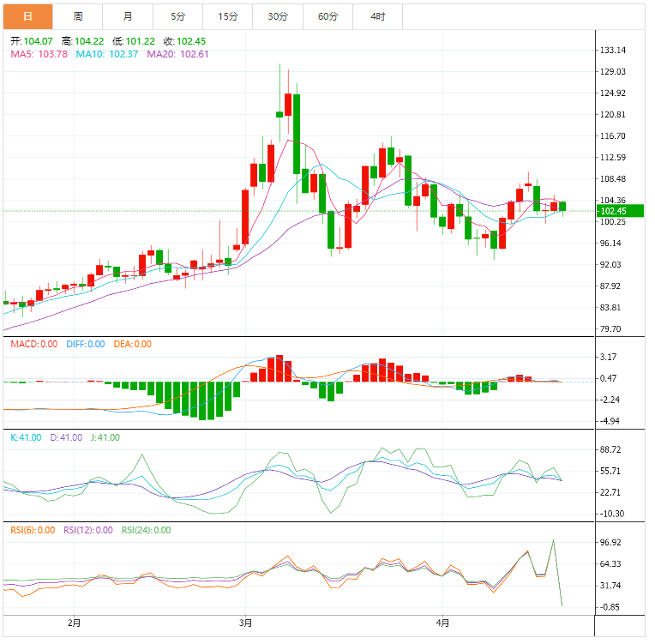The image size is (655, 644).
Task: Select the 日 daily chart tab
Action: (28, 16)
